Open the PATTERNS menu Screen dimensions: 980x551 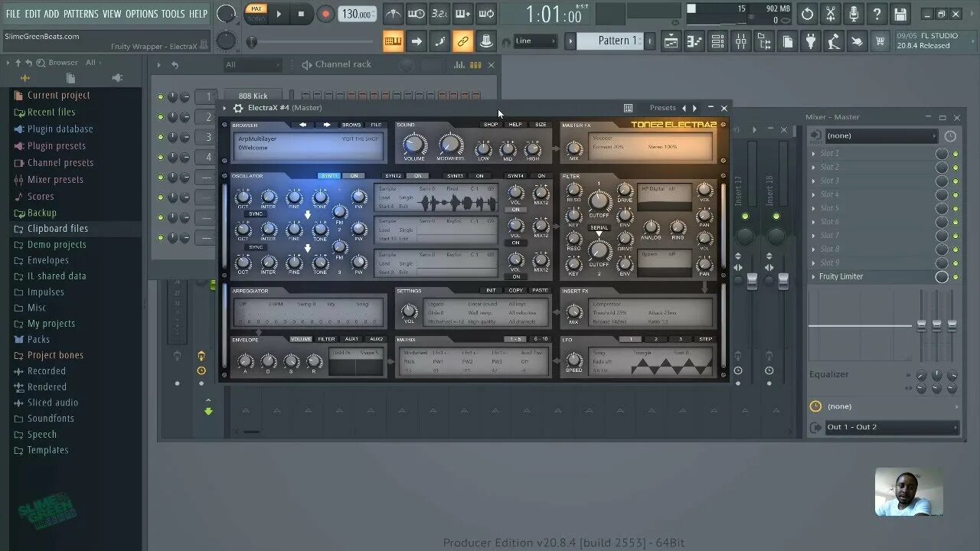pos(80,14)
